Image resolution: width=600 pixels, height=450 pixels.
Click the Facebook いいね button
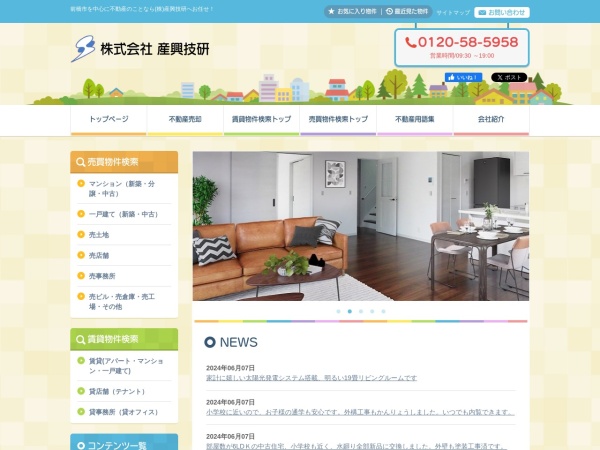463,77
